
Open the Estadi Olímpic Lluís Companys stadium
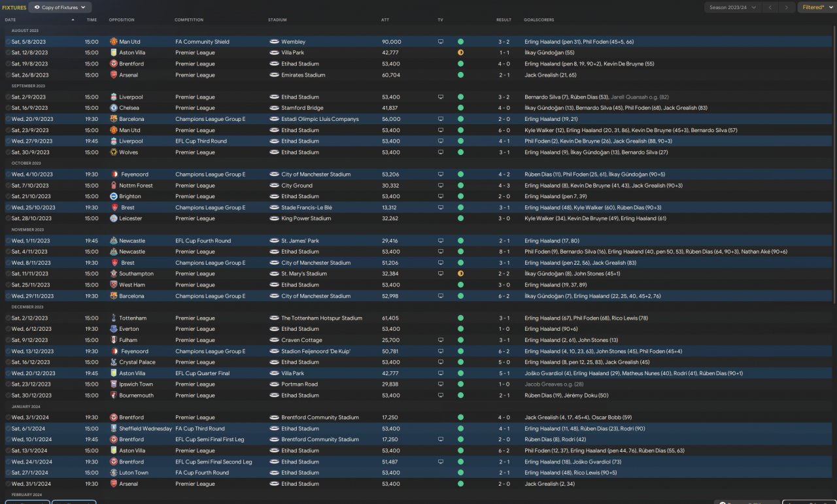[x=320, y=119]
